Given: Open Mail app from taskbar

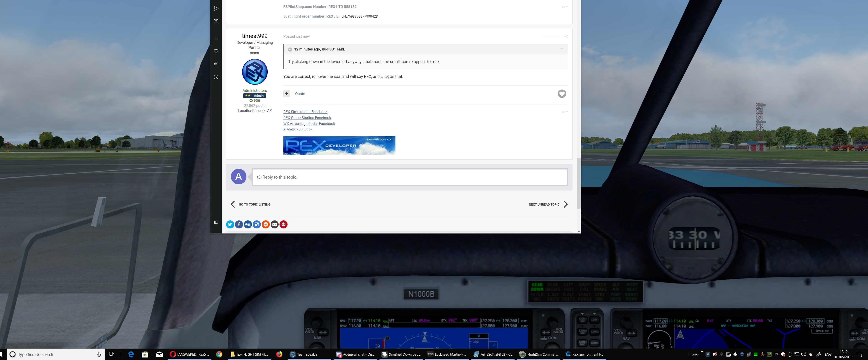Looking at the screenshot, I should tap(159, 354).
